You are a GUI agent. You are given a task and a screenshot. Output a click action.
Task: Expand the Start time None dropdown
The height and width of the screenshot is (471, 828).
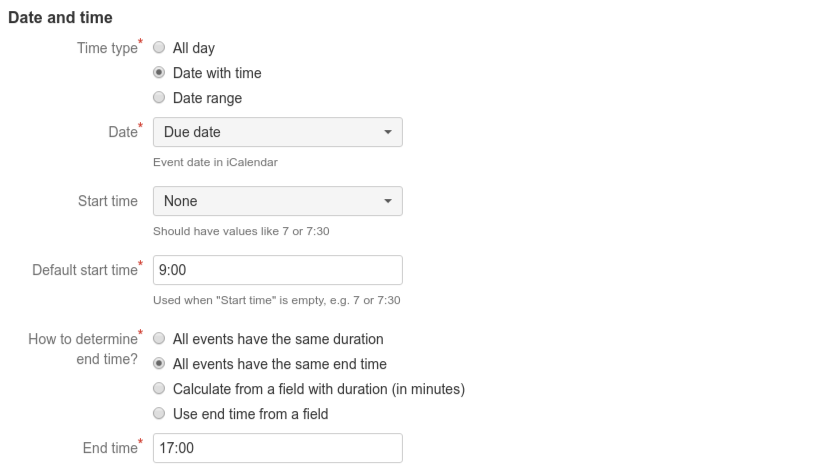point(277,201)
